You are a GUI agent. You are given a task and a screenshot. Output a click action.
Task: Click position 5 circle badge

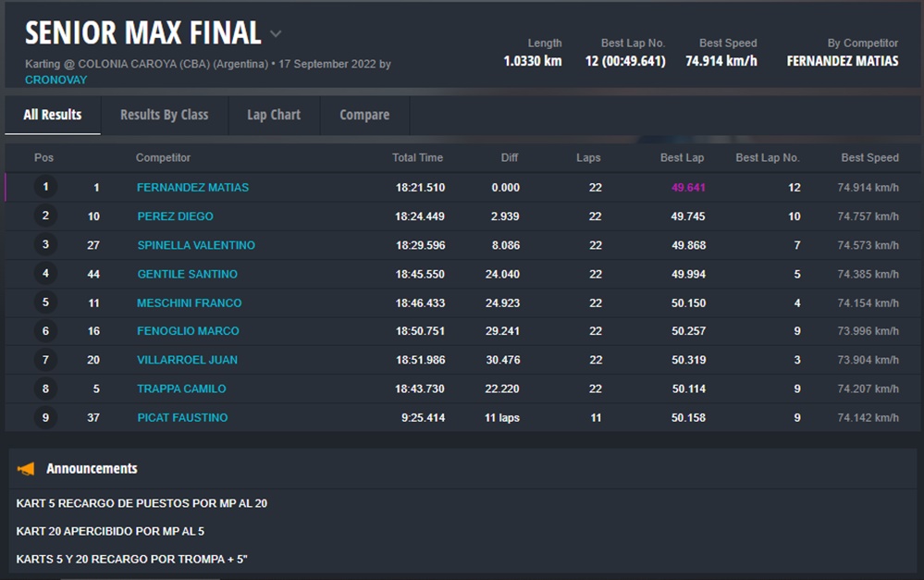44,302
